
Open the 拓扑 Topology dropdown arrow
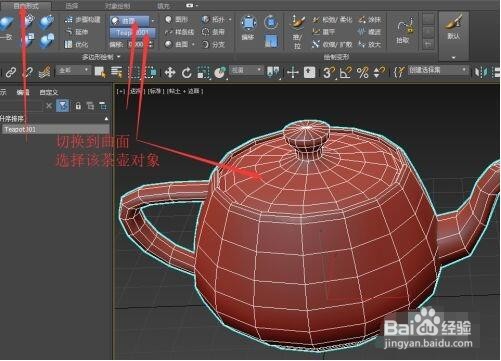[230, 20]
